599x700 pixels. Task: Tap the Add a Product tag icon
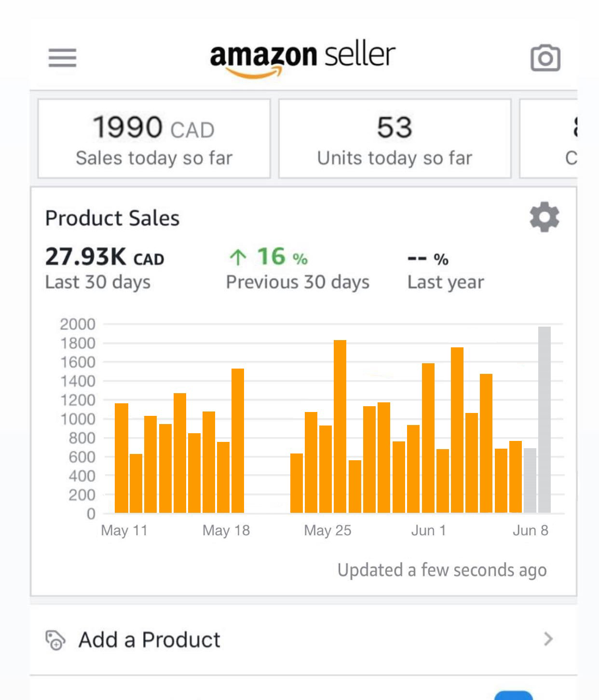pos(55,640)
